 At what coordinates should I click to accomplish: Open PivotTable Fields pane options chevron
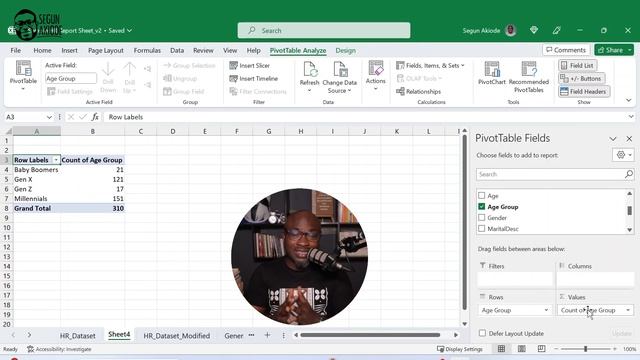point(613,139)
